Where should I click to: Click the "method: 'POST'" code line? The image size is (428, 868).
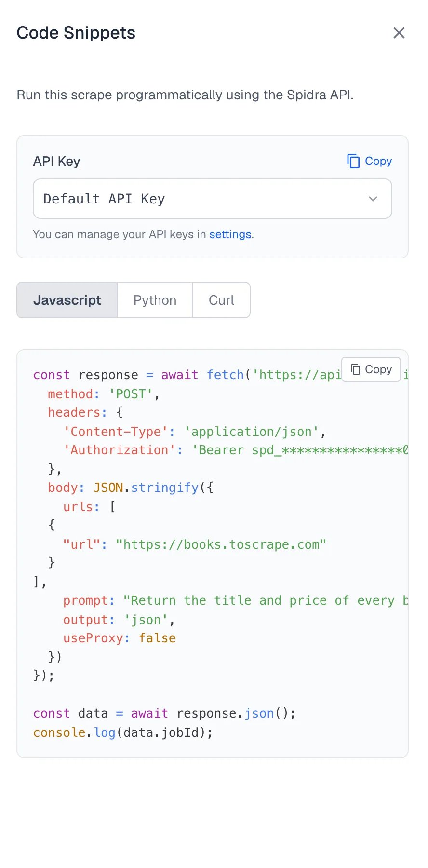(x=104, y=394)
